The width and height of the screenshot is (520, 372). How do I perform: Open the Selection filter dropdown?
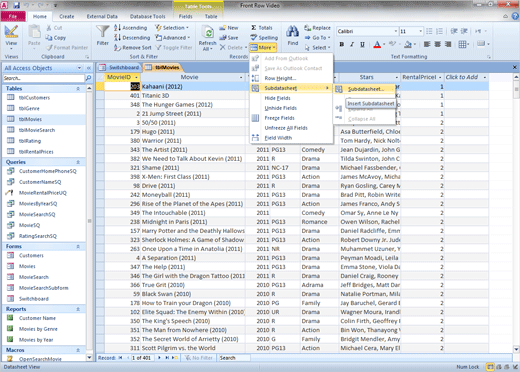172,28
